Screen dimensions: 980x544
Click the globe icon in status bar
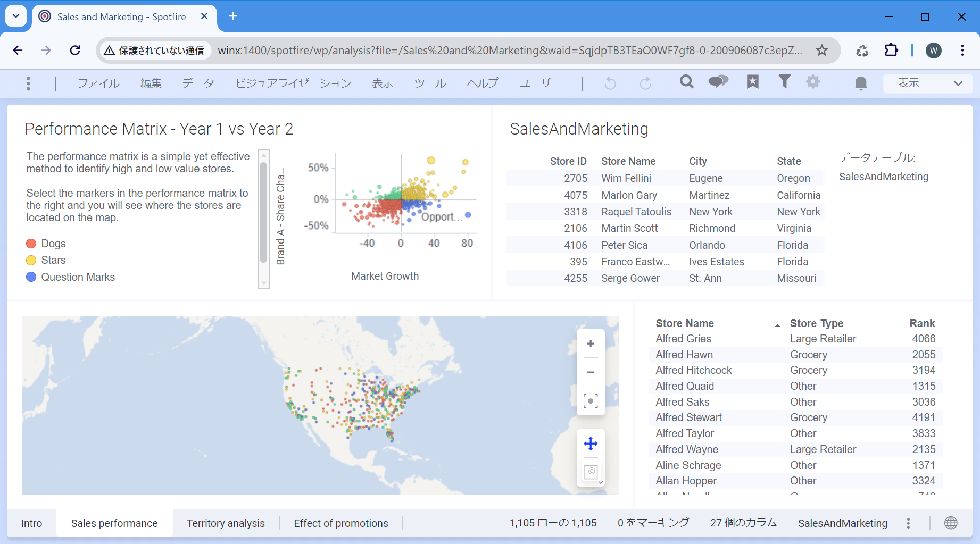[x=951, y=523]
